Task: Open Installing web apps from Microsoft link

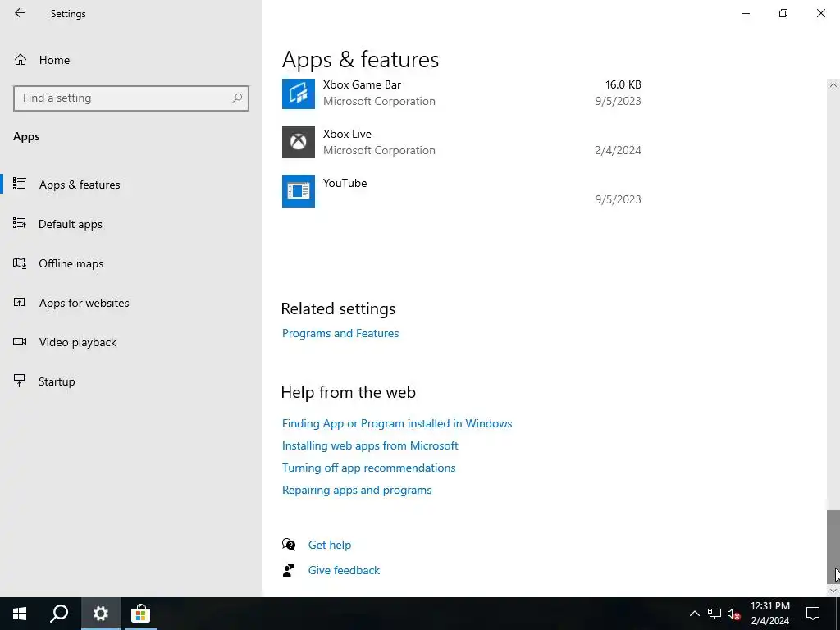Action: [x=370, y=445]
